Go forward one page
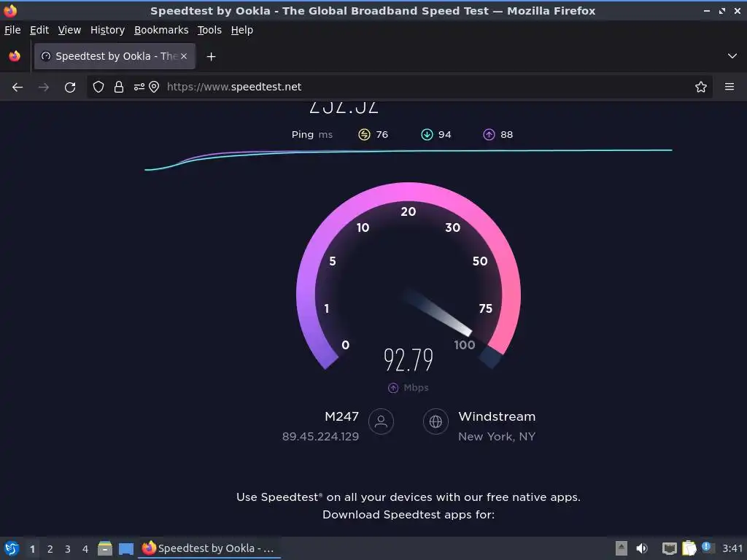The width and height of the screenshot is (747, 560). (x=43, y=87)
